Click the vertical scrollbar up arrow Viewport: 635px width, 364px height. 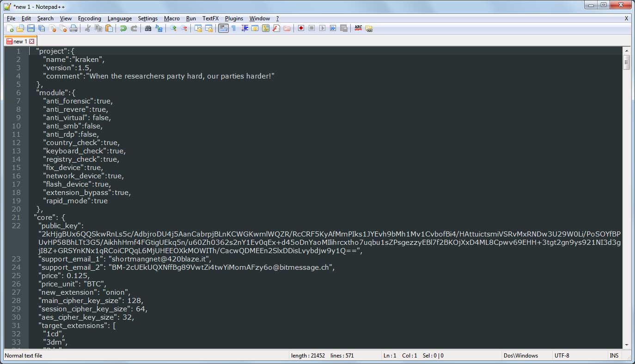(627, 51)
